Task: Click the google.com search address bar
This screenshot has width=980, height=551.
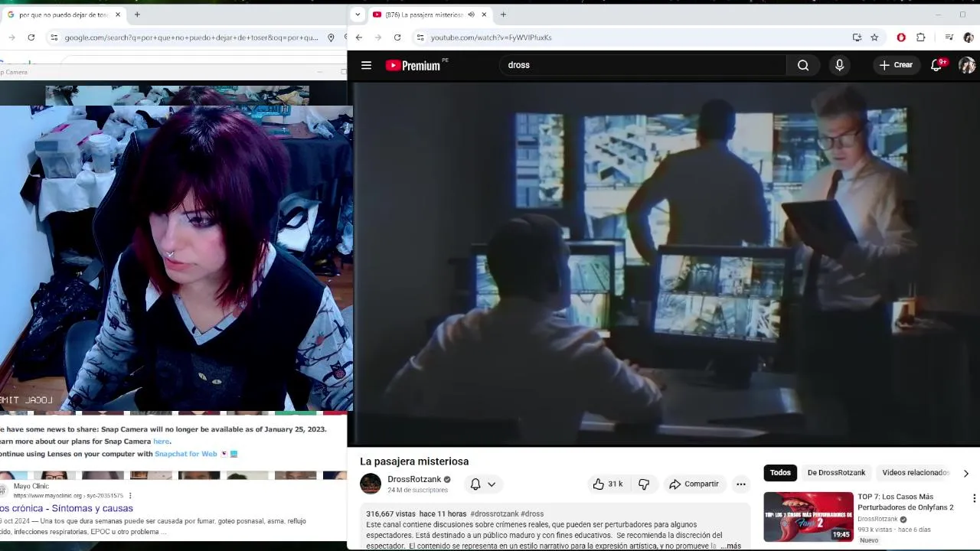Action: [x=191, y=37]
